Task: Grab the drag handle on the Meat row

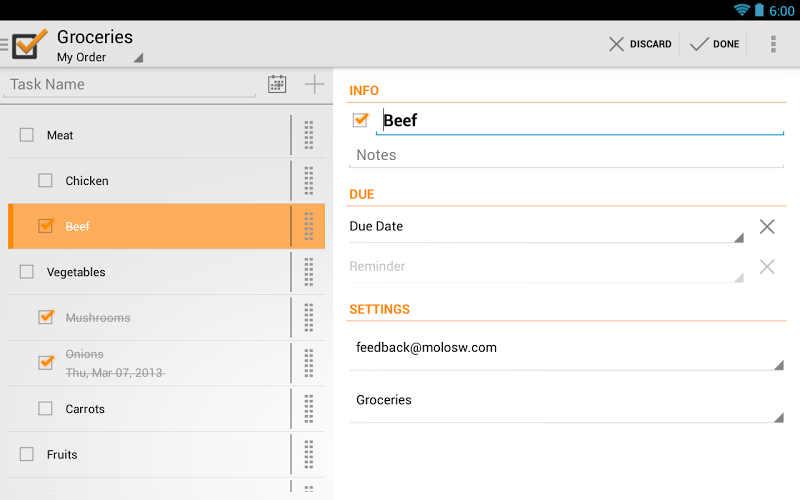Action: coord(309,135)
